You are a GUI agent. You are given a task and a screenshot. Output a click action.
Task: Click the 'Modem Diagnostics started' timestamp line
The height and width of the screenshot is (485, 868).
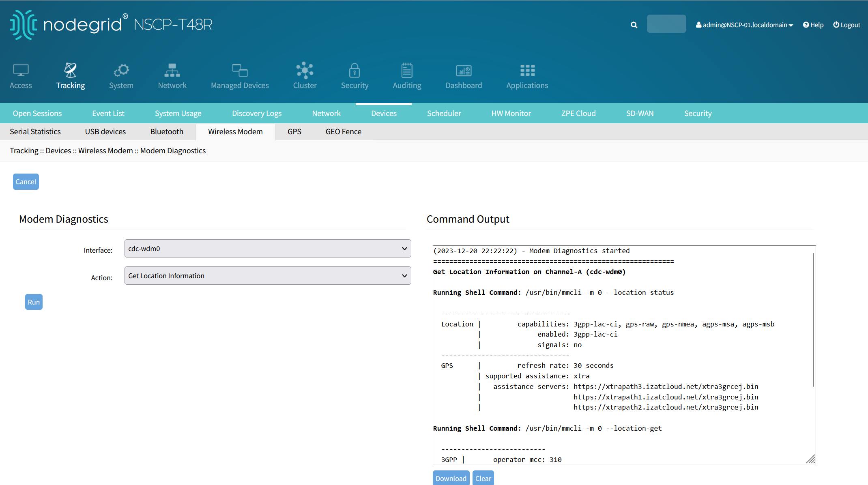[x=531, y=251]
